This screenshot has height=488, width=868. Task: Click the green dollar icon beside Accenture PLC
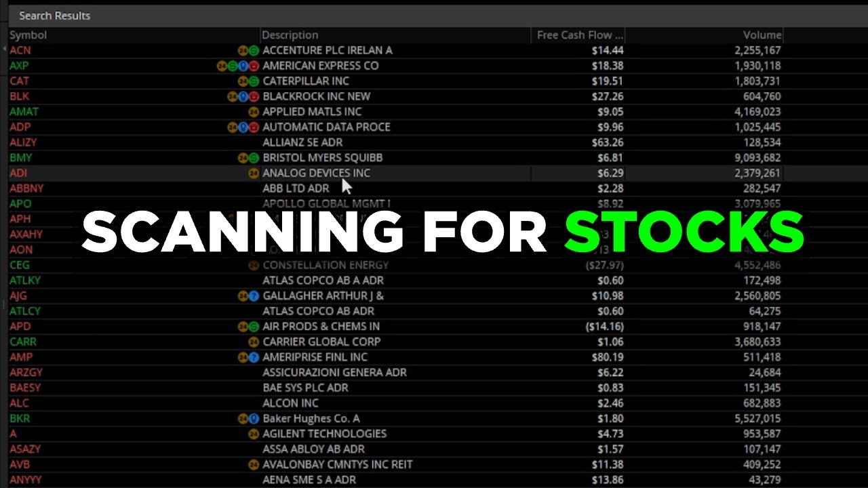click(254, 50)
